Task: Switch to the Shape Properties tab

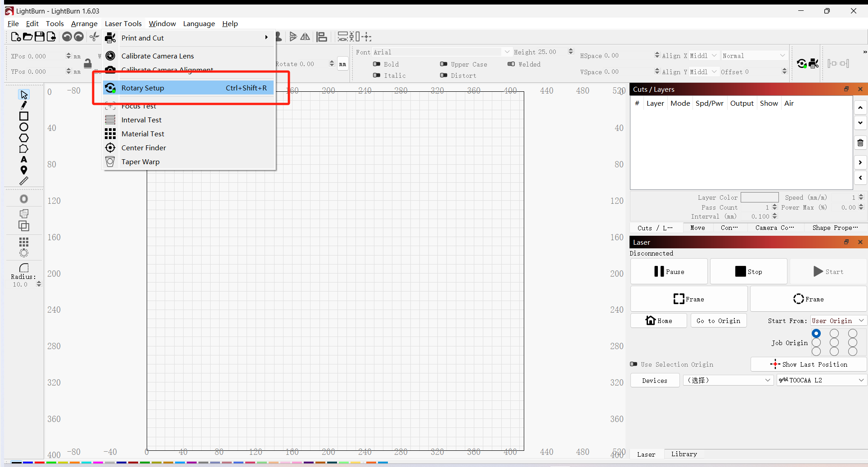Action: pyautogui.click(x=835, y=228)
